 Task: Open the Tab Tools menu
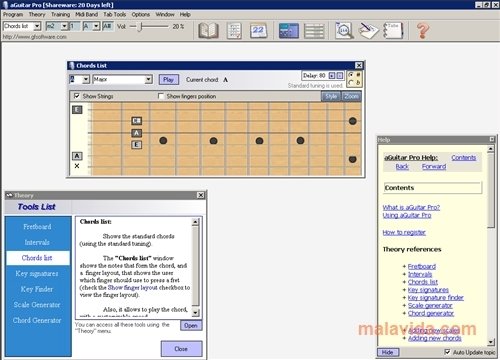(x=115, y=14)
